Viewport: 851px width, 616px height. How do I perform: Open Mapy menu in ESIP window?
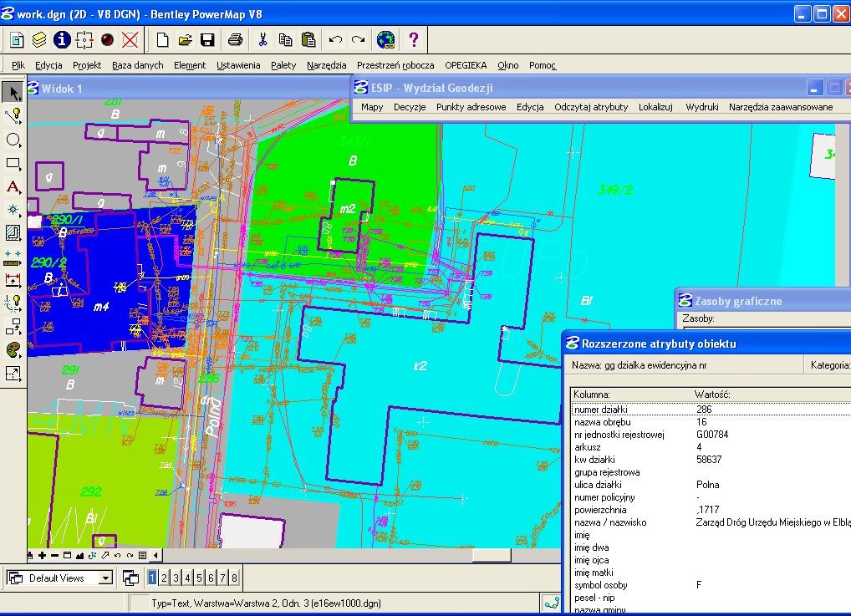(x=372, y=107)
